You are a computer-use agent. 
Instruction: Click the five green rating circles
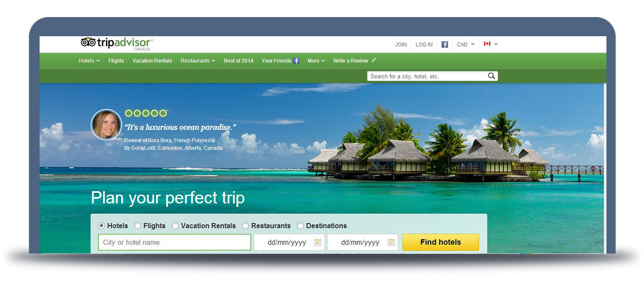146,113
